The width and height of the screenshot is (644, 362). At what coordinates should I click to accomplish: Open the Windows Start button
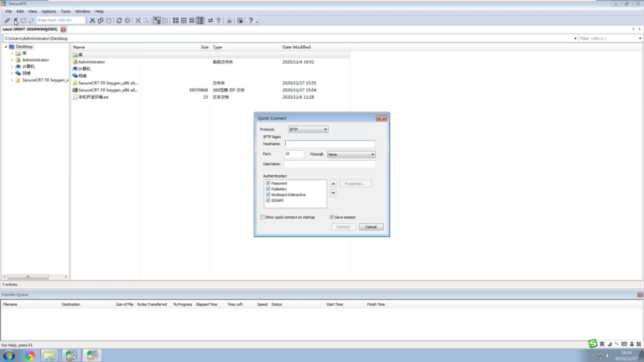tap(9, 355)
